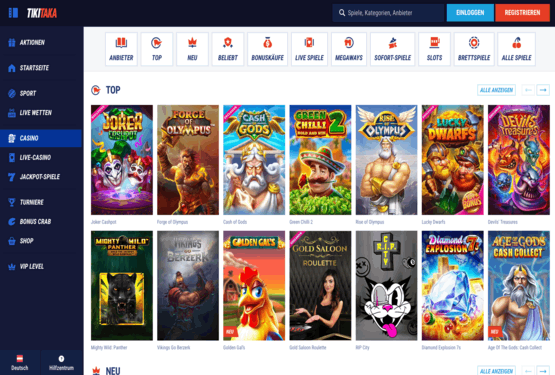Click the Live-Casino card icon

click(12, 158)
